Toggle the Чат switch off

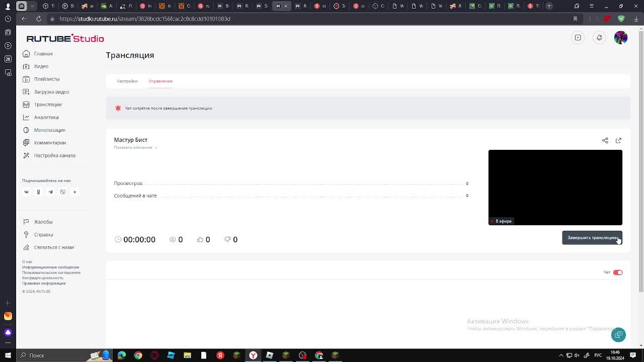[618, 273]
